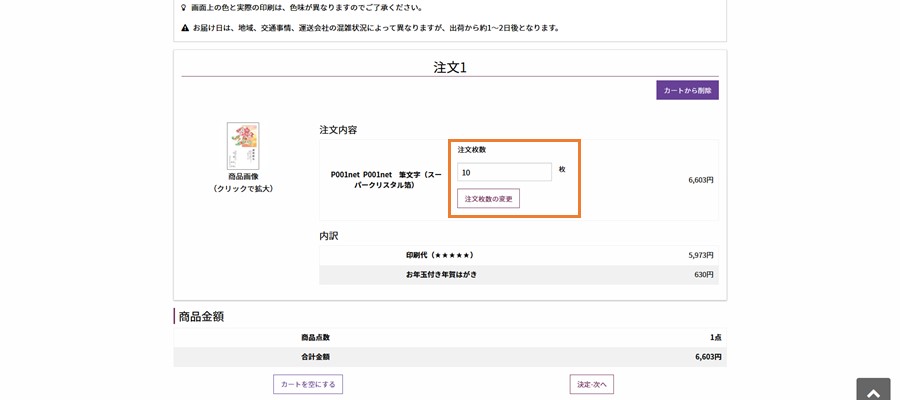The width and height of the screenshot is (900, 400).
Task: Click the 注文内容 heading
Action: (x=338, y=130)
